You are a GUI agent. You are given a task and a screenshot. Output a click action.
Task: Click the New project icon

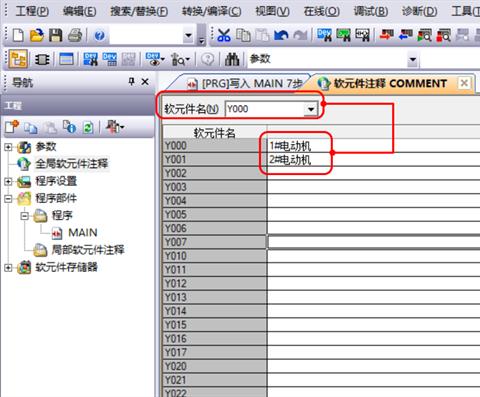[x=18, y=35]
